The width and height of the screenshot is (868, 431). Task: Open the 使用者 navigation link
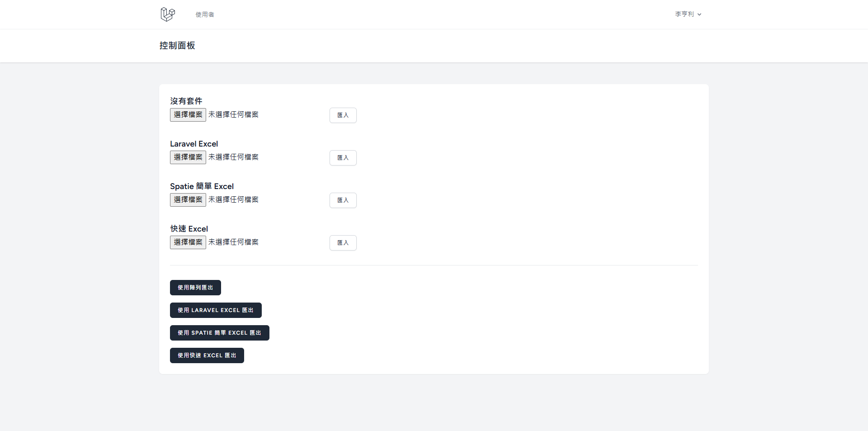click(x=205, y=14)
